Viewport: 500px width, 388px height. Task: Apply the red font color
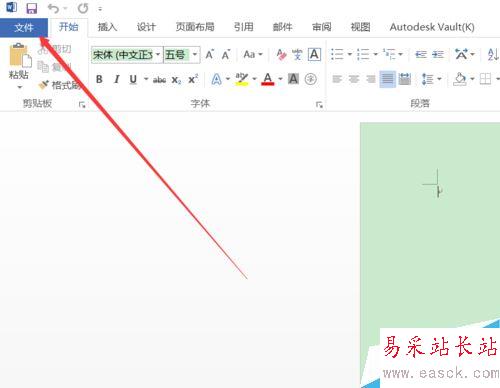268,79
